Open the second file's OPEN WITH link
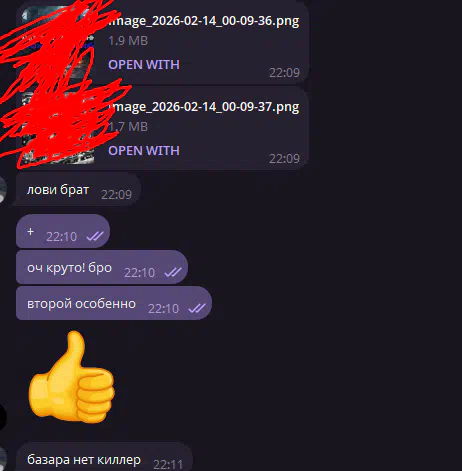 (144, 151)
